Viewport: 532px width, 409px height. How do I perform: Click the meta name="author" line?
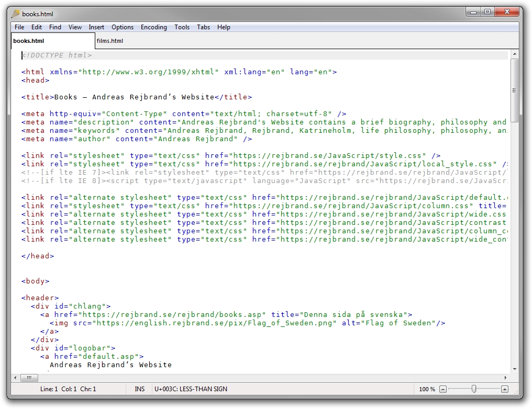coord(136,139)
